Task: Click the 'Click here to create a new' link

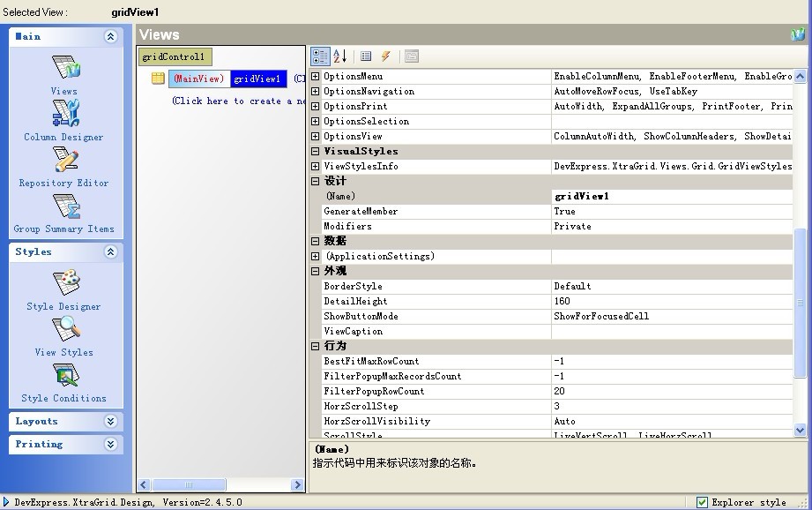Action: point(239,101)
